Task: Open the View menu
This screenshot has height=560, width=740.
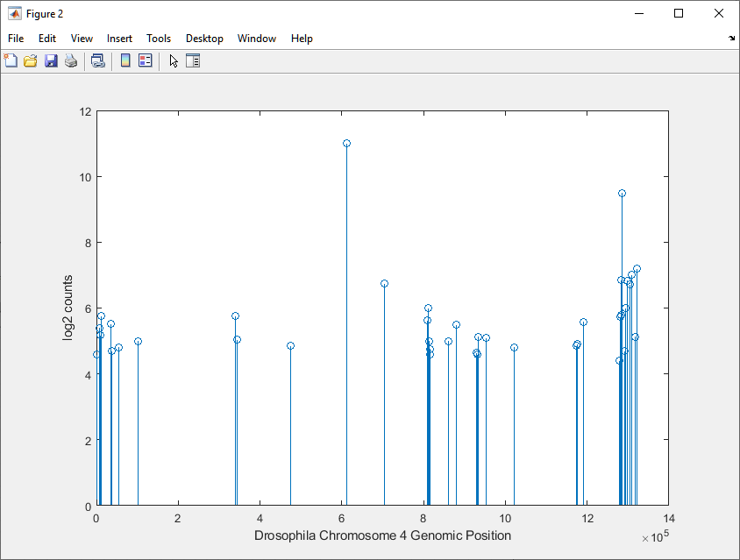Action: (x=82, y=39)
